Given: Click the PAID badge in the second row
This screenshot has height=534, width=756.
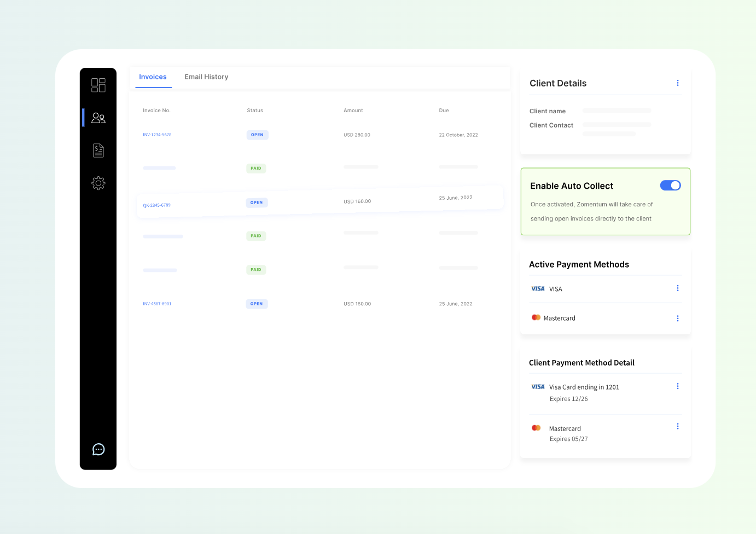Looking at the screenshot, I should point(256,168).
